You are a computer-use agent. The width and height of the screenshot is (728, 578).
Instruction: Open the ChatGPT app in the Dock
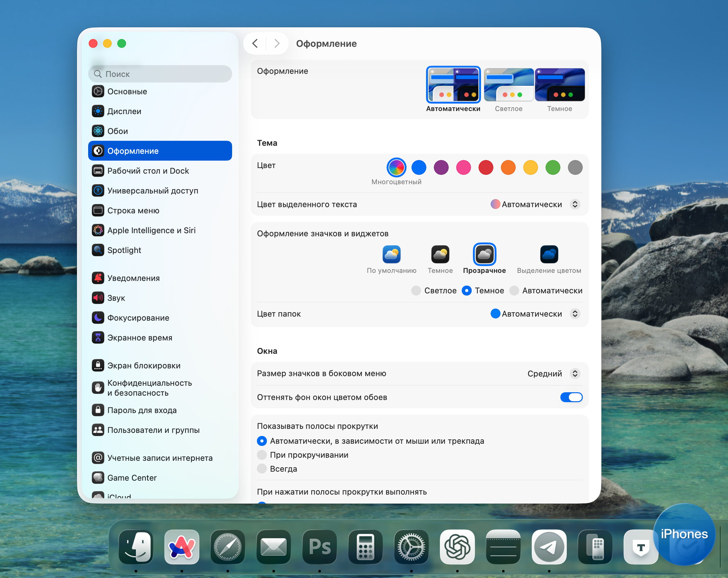pyautogui.click(x=457, y=547)
